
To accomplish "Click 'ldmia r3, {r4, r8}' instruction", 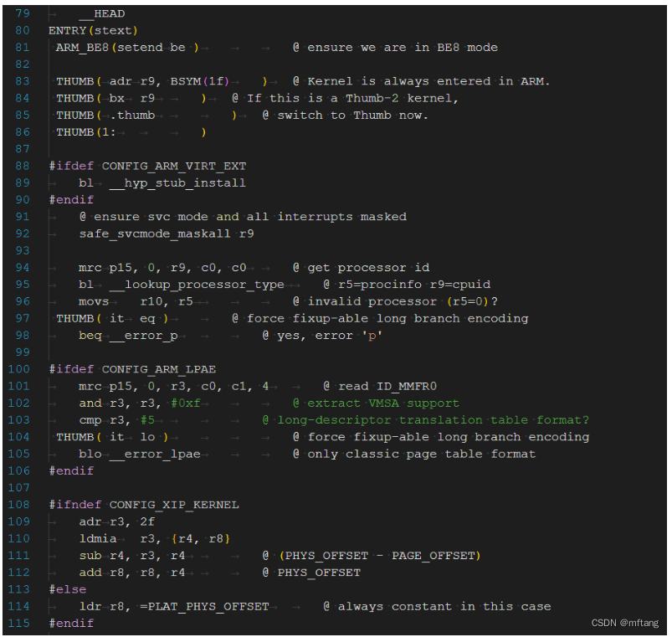I will 155,539.
